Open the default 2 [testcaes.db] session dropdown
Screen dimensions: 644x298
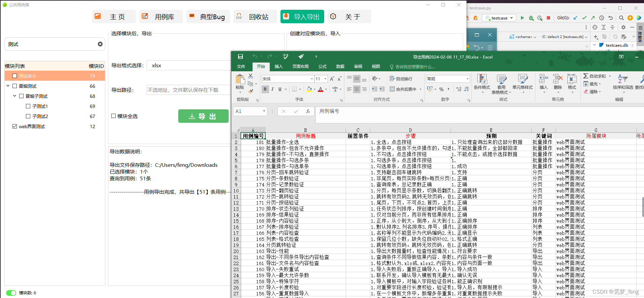[565, 37]
